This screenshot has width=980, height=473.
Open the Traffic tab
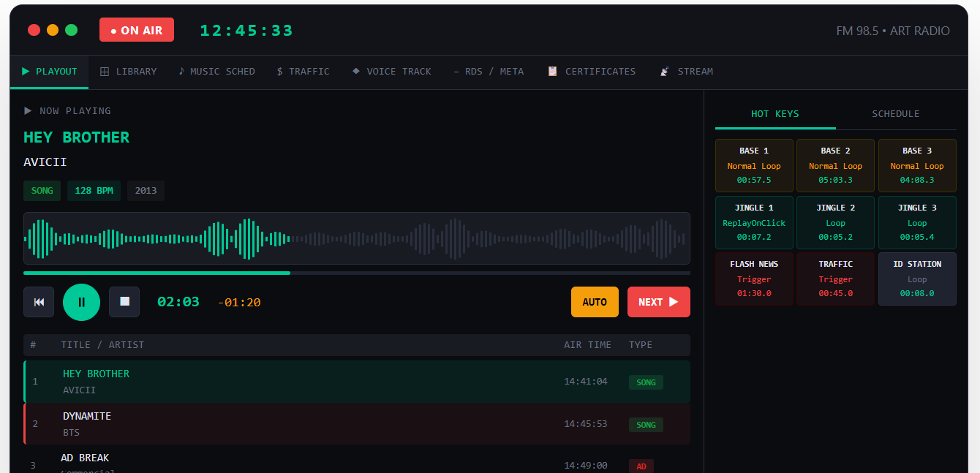pyautogui.click(x=303, y=72)
